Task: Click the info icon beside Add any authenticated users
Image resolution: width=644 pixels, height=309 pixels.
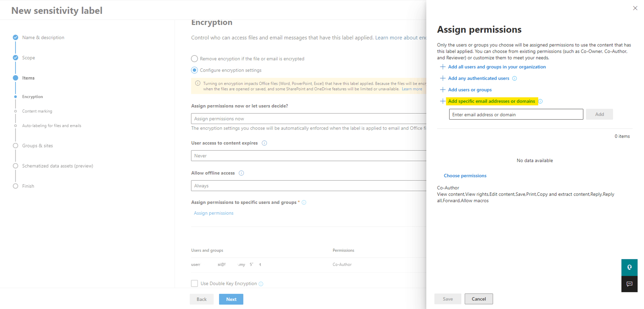Action: (x=515, y=78)
